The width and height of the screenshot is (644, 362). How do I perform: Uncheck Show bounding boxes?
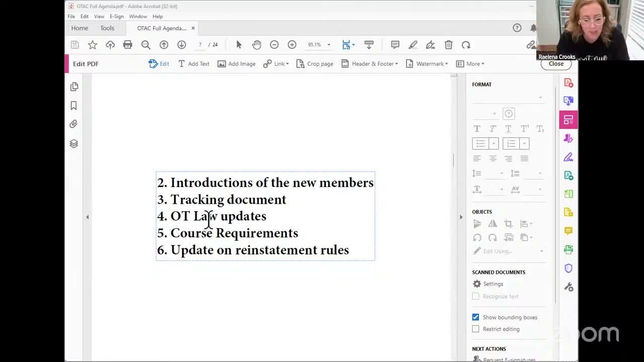point(475,317)
